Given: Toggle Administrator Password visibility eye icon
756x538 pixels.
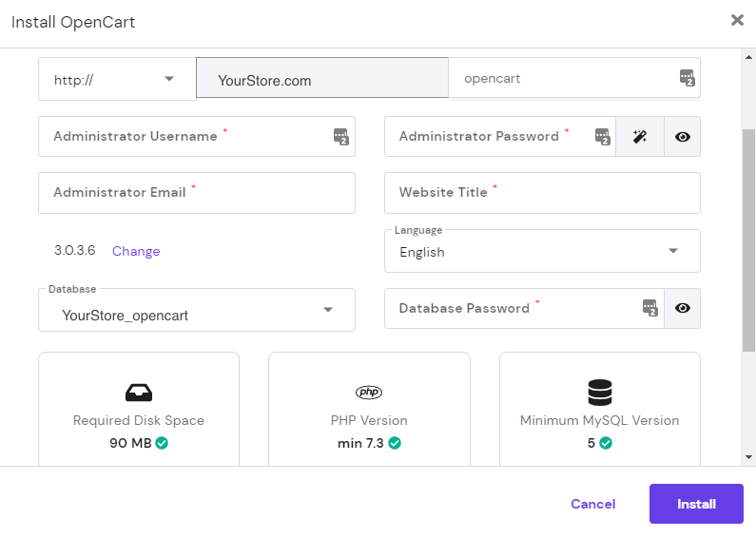Looking at the screenshot, I should click(682, 137).
